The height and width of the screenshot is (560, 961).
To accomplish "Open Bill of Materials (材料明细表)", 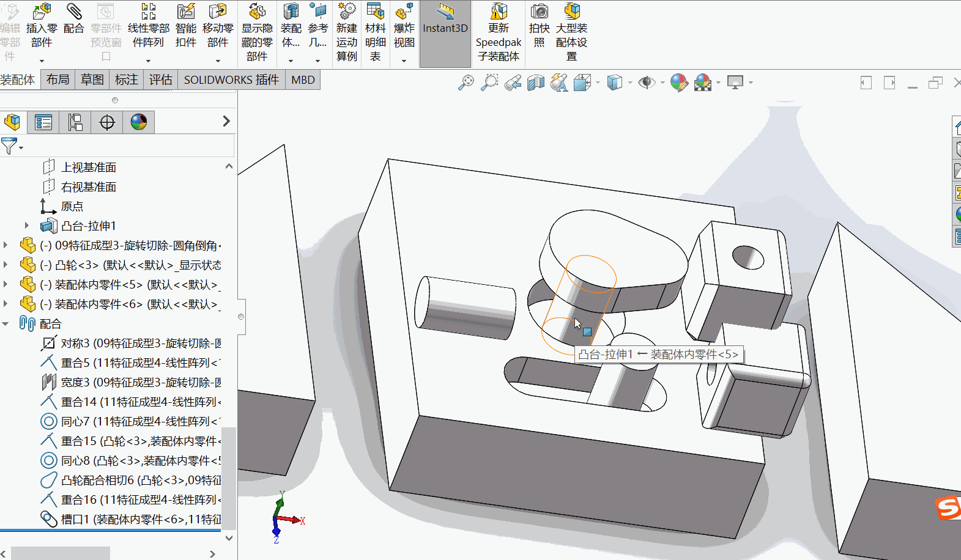I will [376, 33].
